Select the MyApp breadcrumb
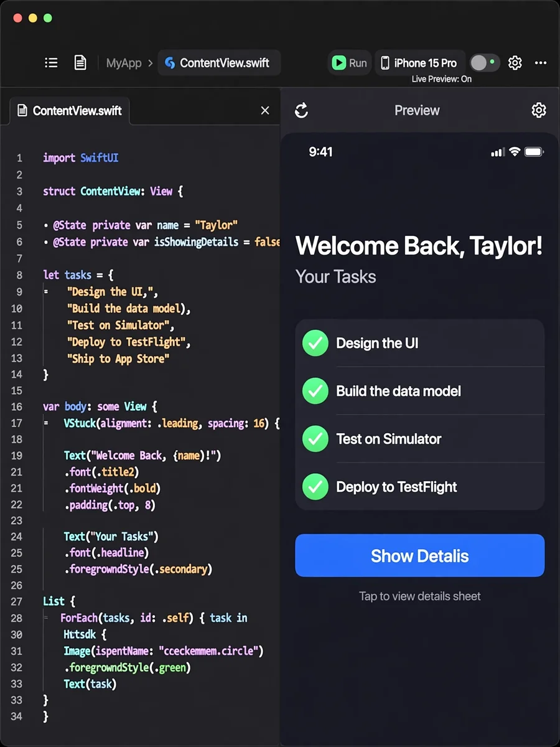This screenshot has height=747, width=560. 124,63
